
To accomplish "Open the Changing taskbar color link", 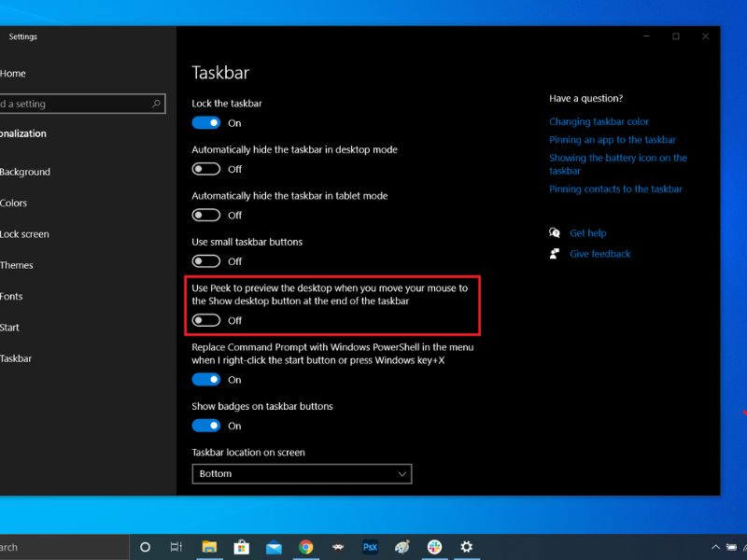I will point(599,121).
